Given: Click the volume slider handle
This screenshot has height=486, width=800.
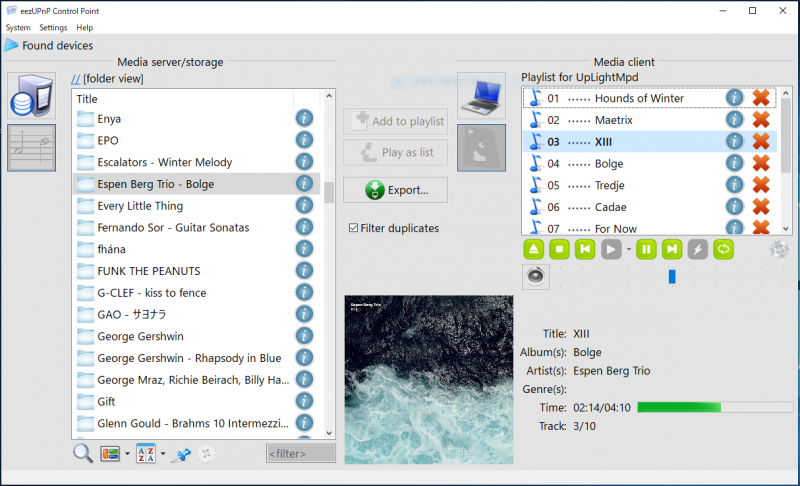Looking at the screenshot, I should pos(672,276).
